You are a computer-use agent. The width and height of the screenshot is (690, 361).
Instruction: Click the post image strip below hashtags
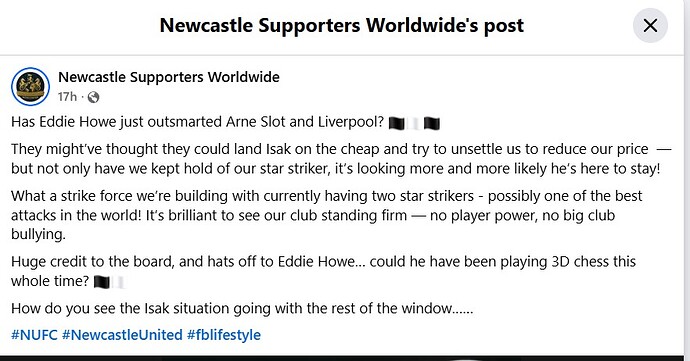[x=342, y=358]
